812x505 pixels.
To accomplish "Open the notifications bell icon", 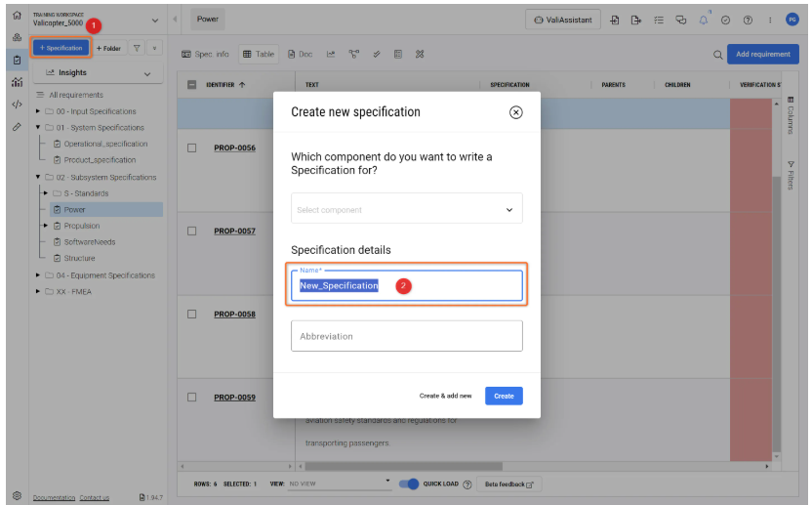I will tap(703, 20).
